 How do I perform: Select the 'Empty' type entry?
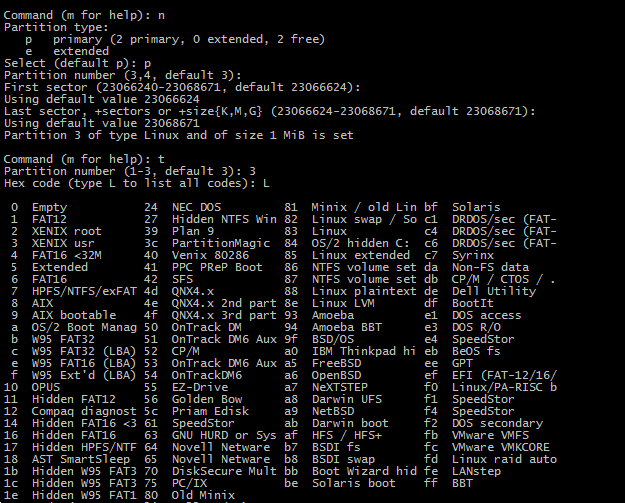pos(49,208)
